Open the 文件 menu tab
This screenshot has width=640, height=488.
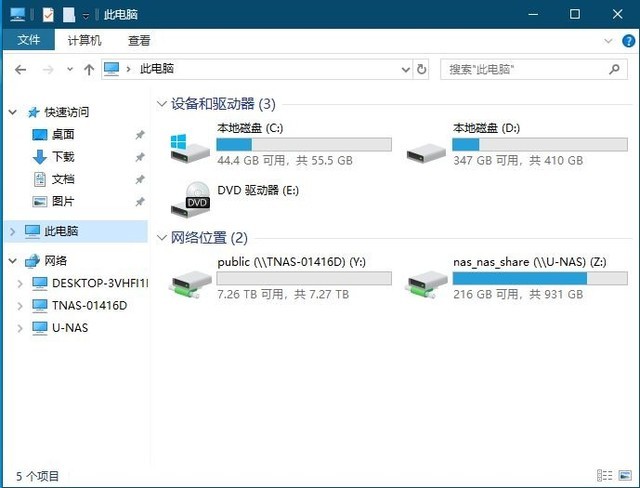(x=29, y=40)
